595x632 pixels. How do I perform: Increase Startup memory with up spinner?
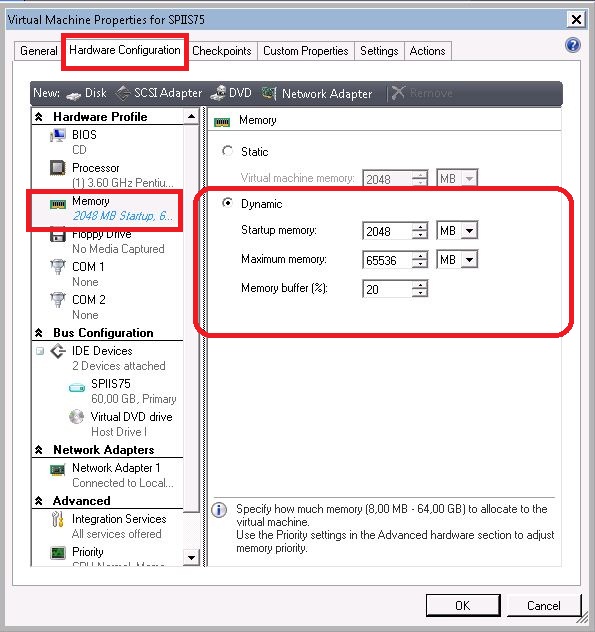coord(420,227)
